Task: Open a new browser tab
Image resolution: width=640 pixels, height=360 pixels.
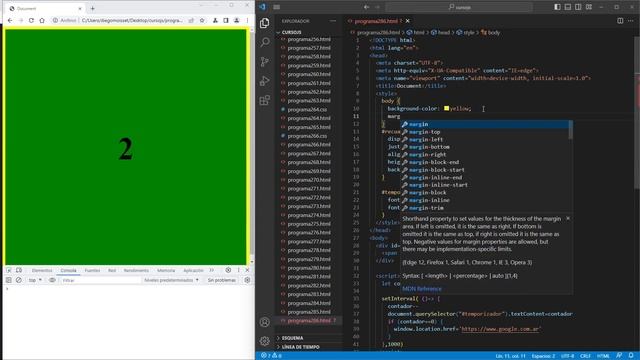Action: tap(93, 8)
